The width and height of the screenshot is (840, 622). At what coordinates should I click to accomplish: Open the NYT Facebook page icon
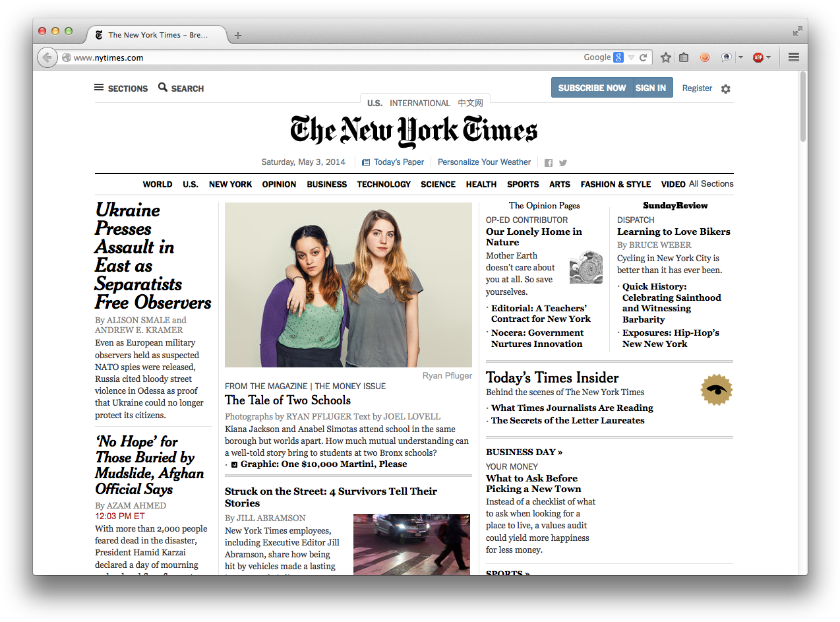click(549, 162)
